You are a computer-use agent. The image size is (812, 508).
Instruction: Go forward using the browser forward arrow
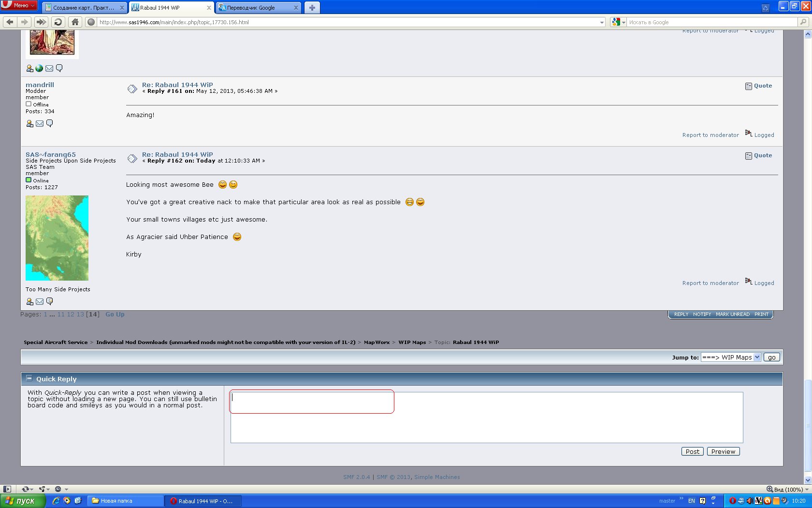(x=24, y=22)
